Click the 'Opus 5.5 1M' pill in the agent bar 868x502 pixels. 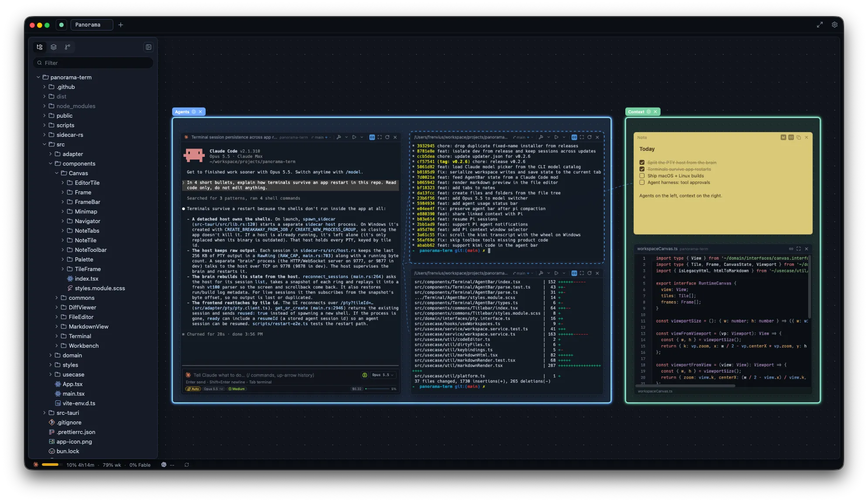[214, 389]
